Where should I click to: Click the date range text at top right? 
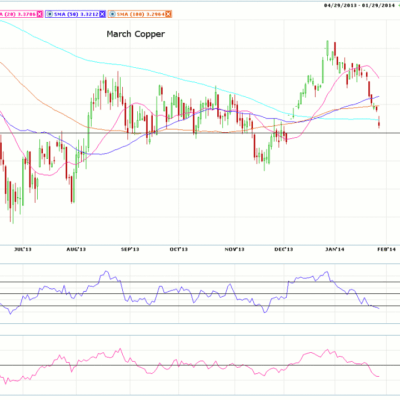(x=358, y=5)
